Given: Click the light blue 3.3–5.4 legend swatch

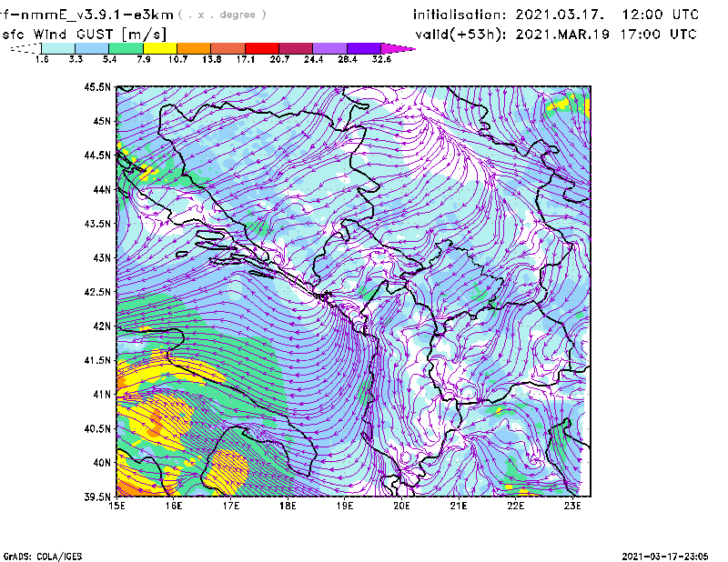Looking at the screenshot, I should click(92, 48).
